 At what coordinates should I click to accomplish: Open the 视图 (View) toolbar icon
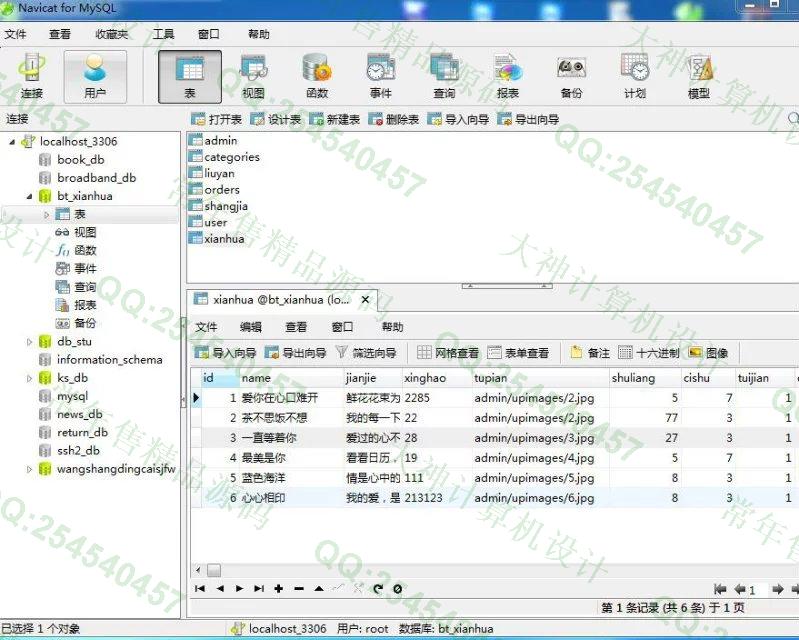tap(253, 77)
